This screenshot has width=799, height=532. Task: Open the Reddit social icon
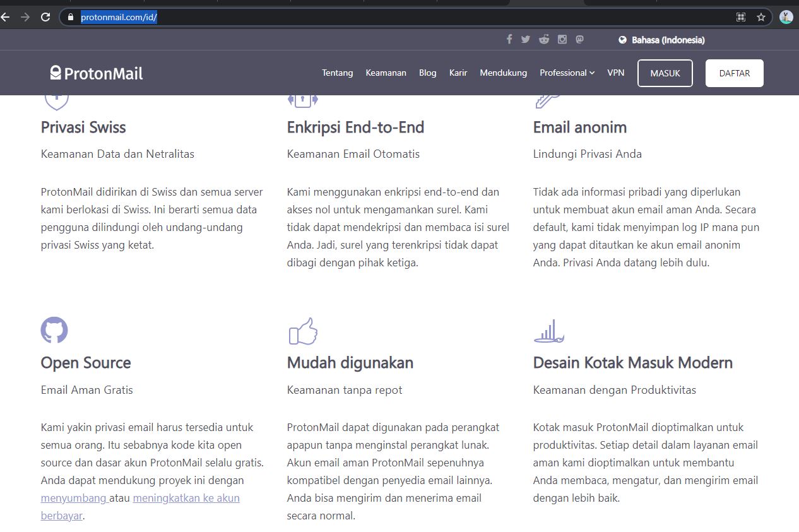tap(544, 39)
